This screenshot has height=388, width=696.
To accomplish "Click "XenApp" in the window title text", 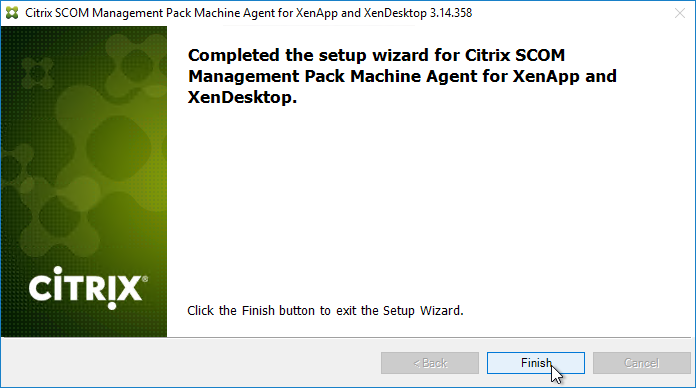I will (x=317, y=13).
